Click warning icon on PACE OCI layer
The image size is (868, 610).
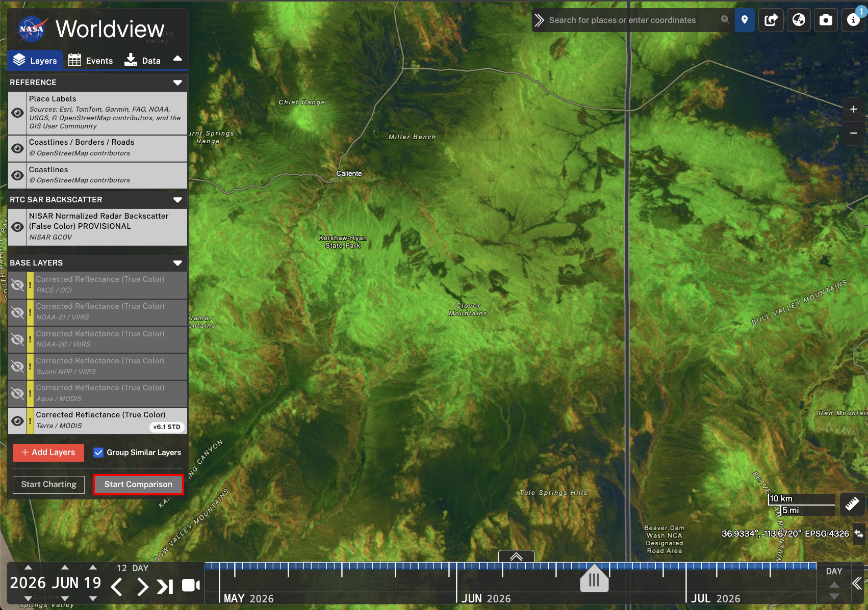[30, 285]
